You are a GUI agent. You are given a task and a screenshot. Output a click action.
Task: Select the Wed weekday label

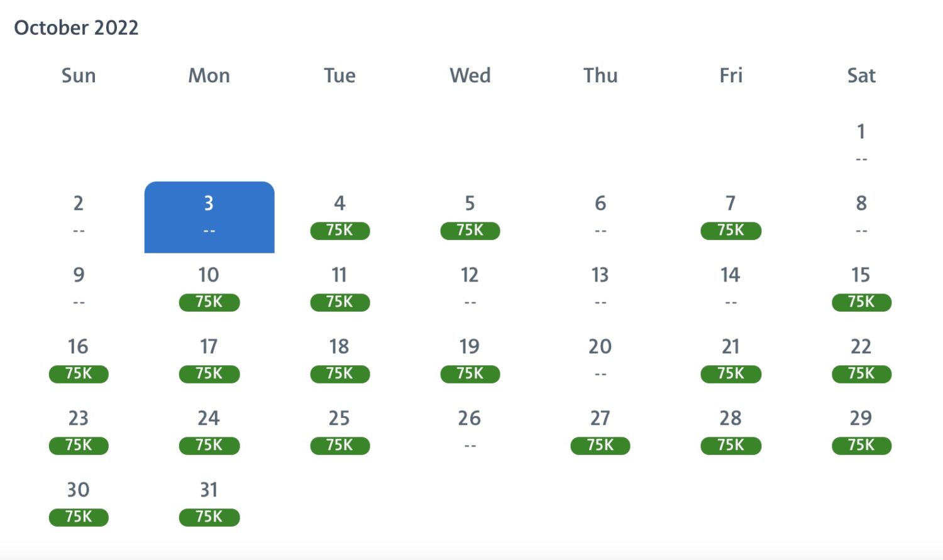coord(470,75)
